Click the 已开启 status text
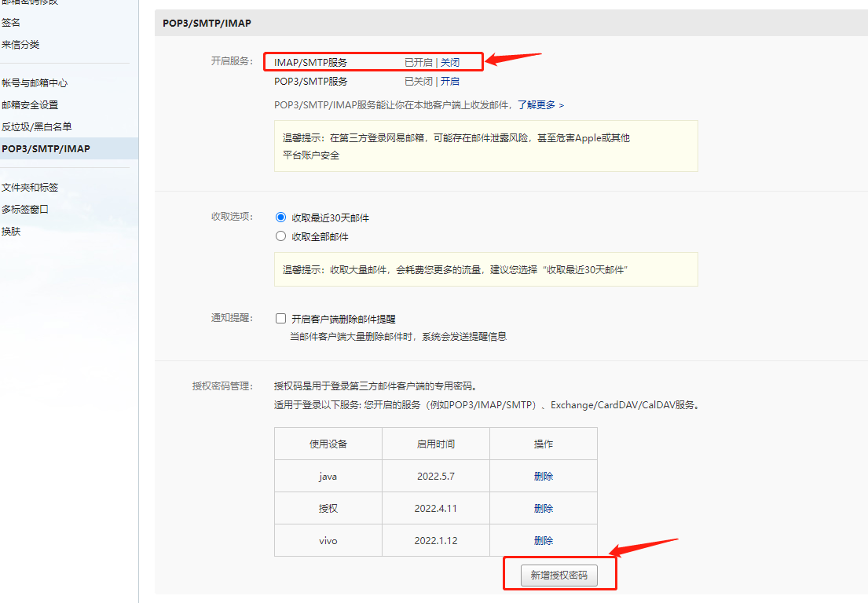This screenshot has height=603, width=868. pos(418,63)
